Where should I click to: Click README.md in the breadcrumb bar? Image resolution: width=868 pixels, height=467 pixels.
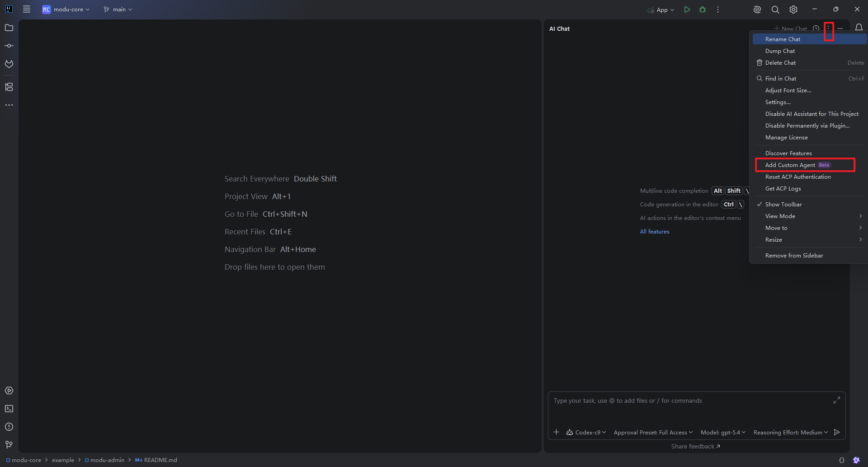coord(156,460)
